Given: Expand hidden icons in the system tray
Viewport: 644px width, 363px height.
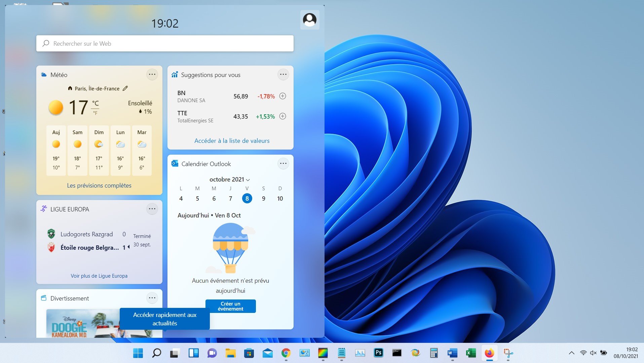Looking at the screenshot, I should pos(572,353).
